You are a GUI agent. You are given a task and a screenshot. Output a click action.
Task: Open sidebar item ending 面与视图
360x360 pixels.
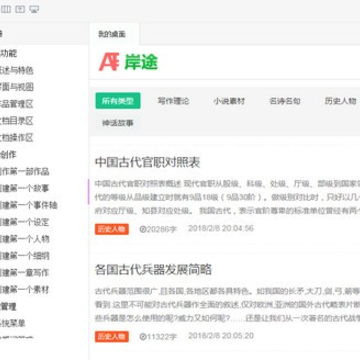click(x=17, y=87)
